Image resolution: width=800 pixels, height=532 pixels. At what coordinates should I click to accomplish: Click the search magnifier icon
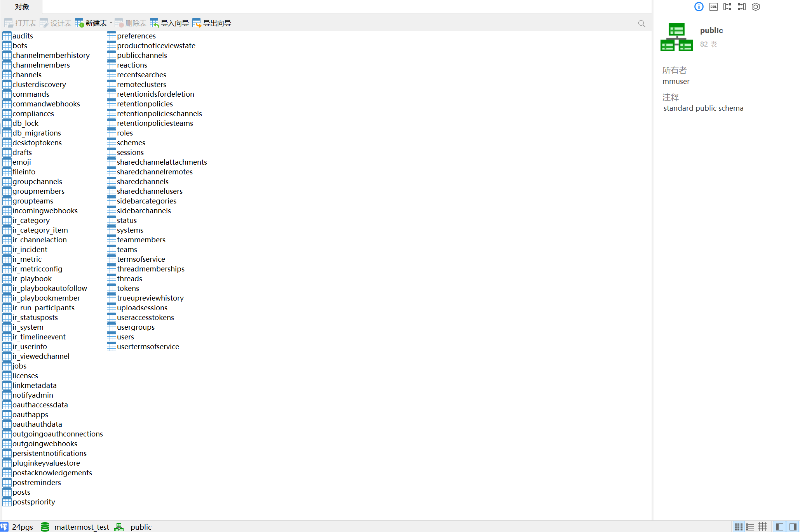coord(641,24)
